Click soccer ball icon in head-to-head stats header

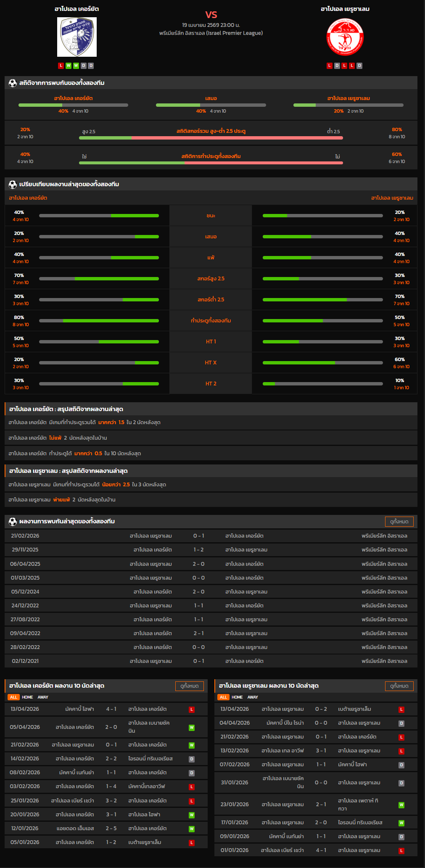pyautogui.click(x=13, y=83)
